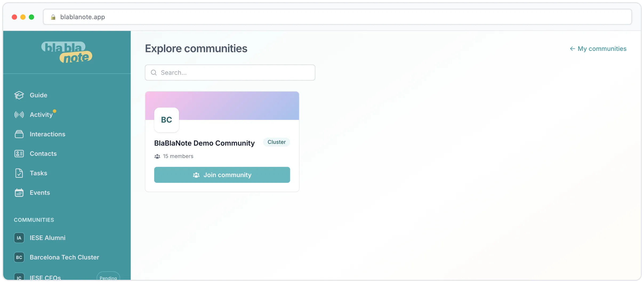This screenshot has width=644, height=283.
Task: Focus the Search communities field
Action: (230, 72)
